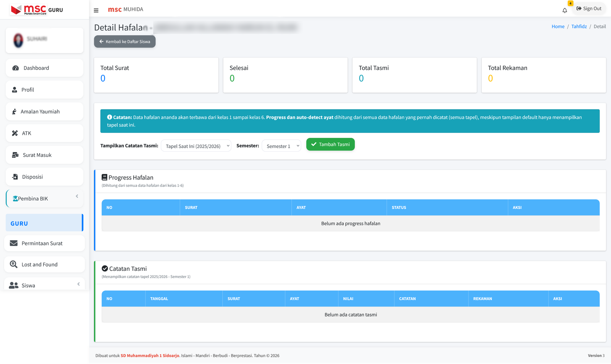Click the Surat Masuk mailbox icon

tap(15, 155)
